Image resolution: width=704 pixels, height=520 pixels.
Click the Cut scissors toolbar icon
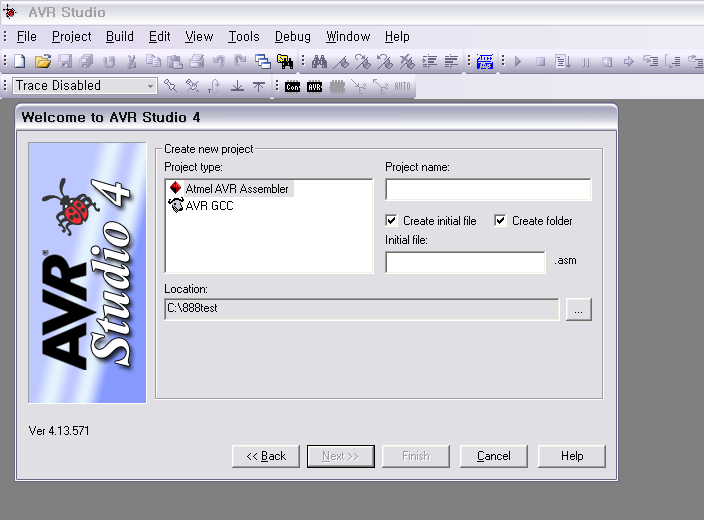(132, 61)
